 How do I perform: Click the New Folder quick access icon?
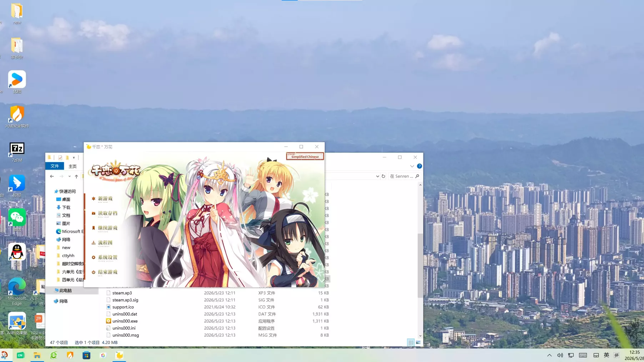(67, 157)
